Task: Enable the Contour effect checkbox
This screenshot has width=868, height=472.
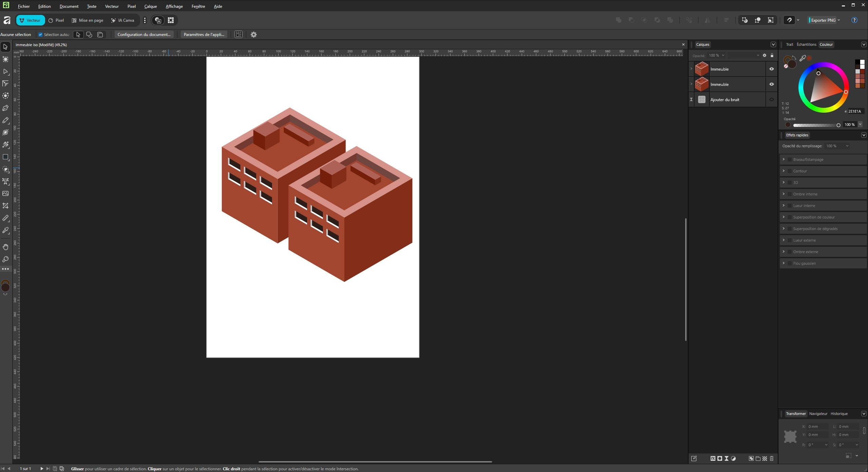Action: (790, 171)
